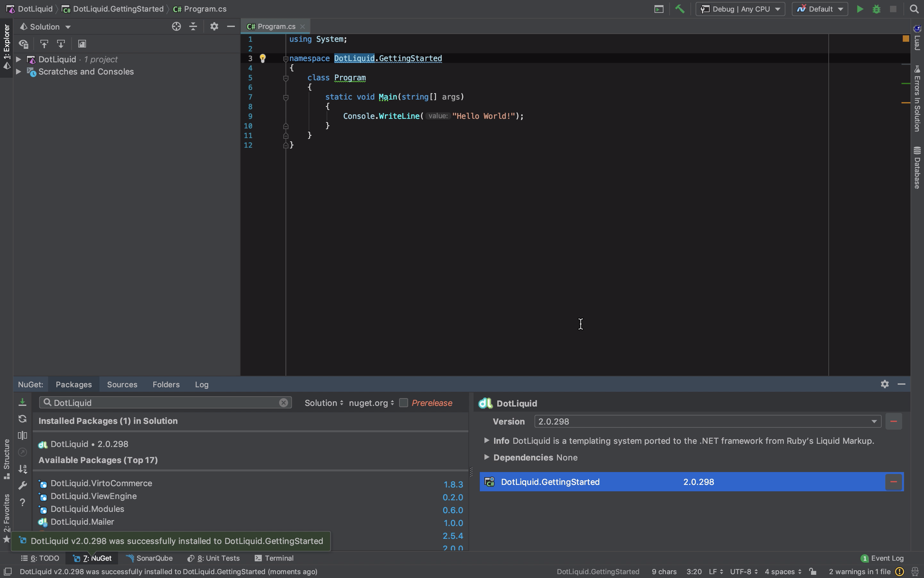This screenshot has width=924, height=578.
Task: Open the 6: TODO tool window
Action: click(40, 558)
